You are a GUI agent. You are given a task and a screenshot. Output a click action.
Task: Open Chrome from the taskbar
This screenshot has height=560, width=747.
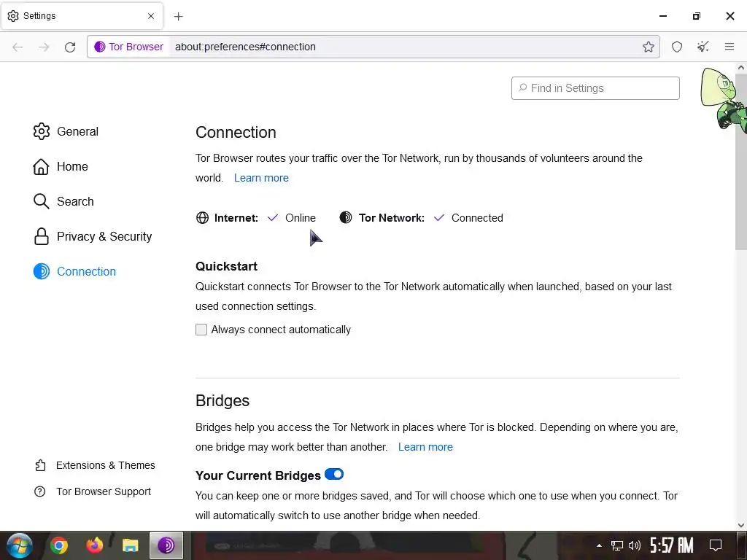(x=59, y=545)
